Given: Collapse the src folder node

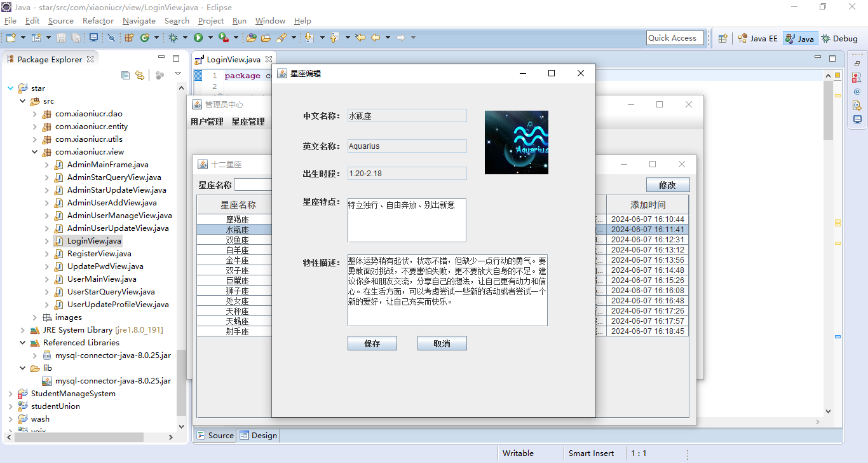Looking at the screenshot, I should coord(22,101).
